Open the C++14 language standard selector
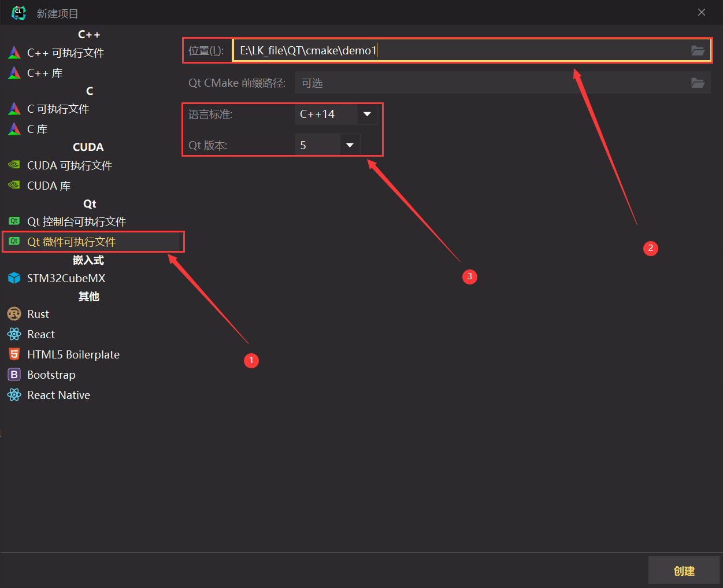Screen dimensions: 723x588 tap(324, 114)
